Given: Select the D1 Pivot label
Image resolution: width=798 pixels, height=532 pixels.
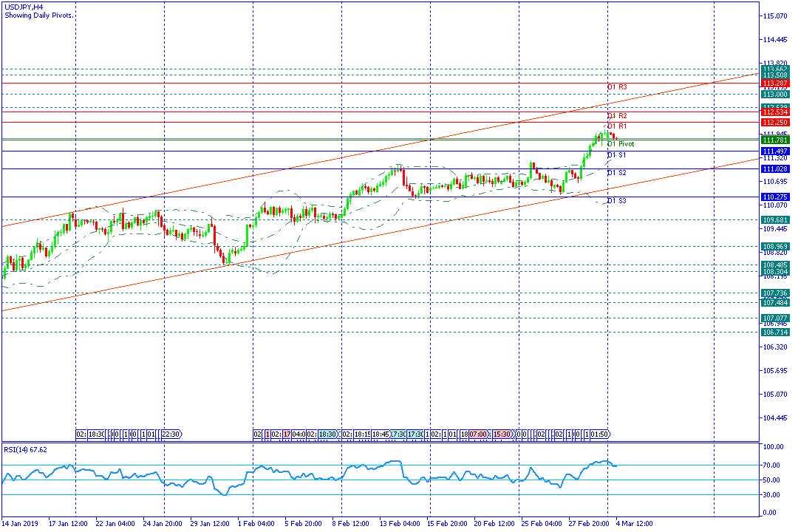Looking at the screenshot, I should point(620,144).
